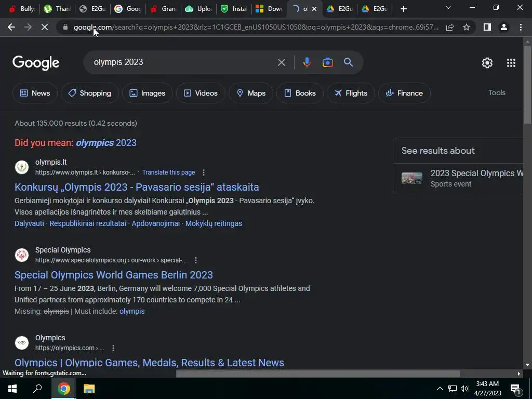This screenshot has height=399, width=532.
Task: Click the 'Must include: olympis' link
Action: tap(132, 312)
